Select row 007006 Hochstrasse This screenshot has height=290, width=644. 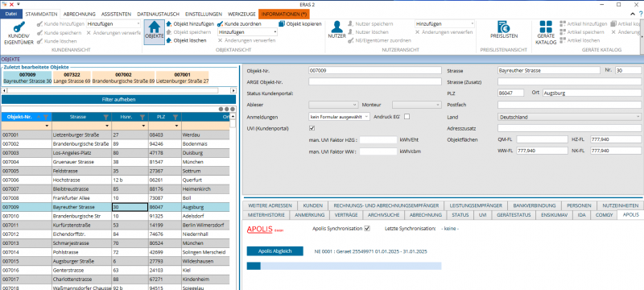115,180
